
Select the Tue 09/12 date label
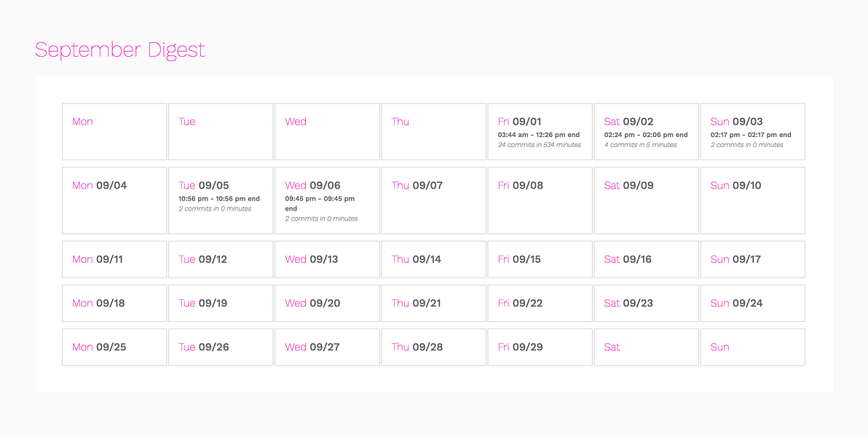(x=202, y=259)
